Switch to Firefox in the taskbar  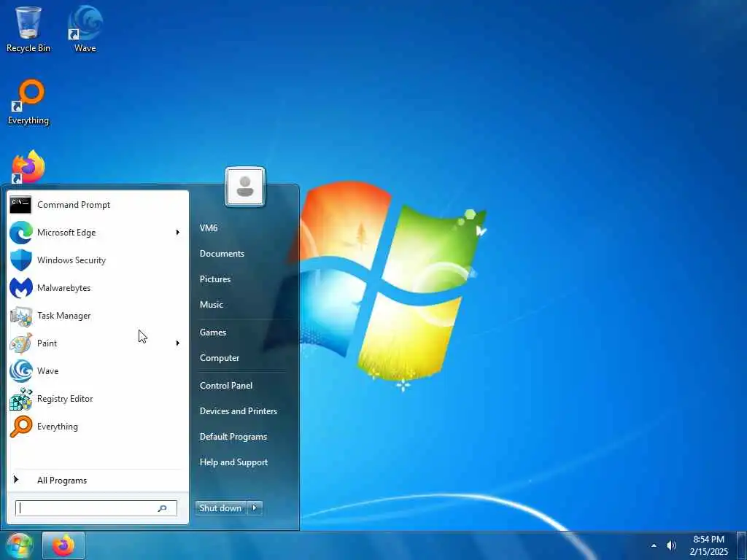point(63,545)
